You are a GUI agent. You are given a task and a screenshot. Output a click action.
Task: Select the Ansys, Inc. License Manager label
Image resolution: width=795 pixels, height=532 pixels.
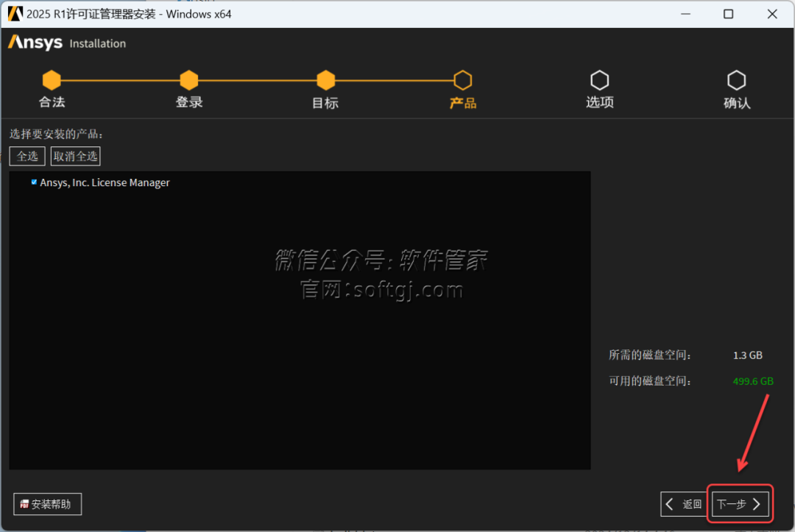[x=105, y=182]
